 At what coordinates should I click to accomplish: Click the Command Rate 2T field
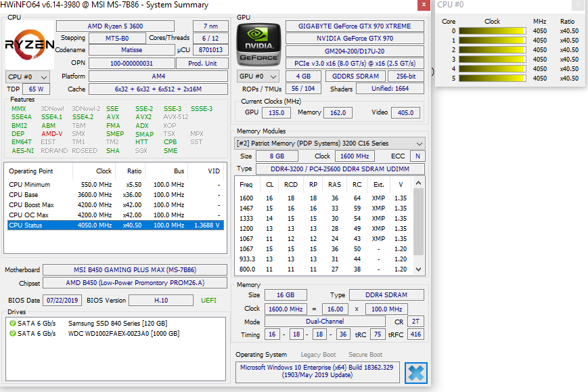415,322
